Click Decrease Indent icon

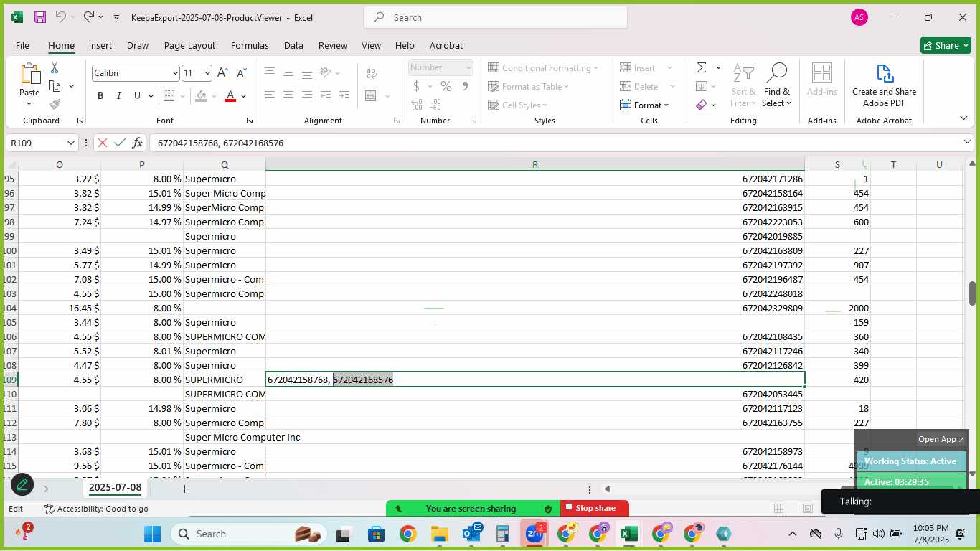pos(326,95)
